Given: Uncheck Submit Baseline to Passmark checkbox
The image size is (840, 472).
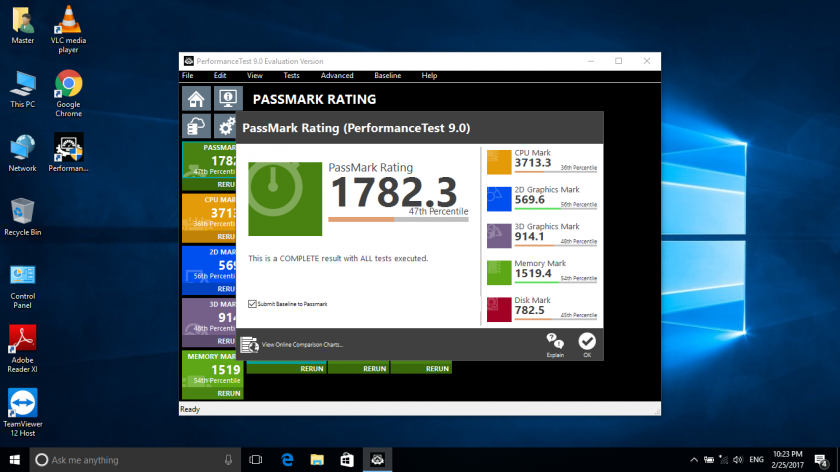Looking at the screenshot, I should coord(252,303).
